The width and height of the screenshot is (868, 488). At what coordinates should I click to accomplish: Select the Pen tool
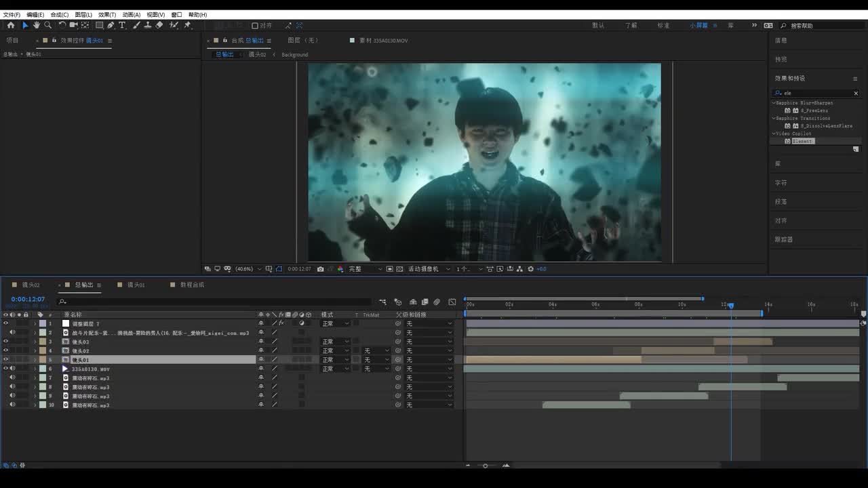tap(111, 25)
